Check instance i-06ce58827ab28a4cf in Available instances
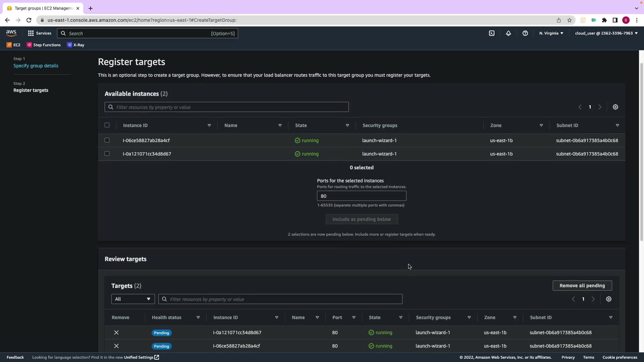 click(107, 140)
